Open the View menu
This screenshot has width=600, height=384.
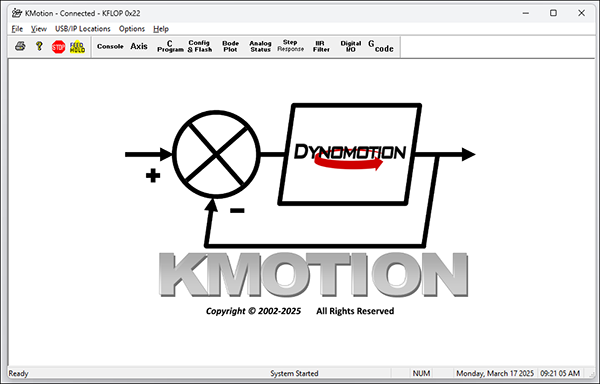coord(39,29)
